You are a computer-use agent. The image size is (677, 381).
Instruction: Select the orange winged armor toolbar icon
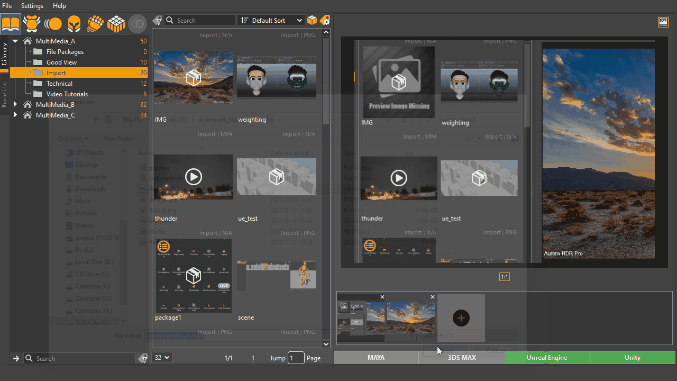(32, 23)
